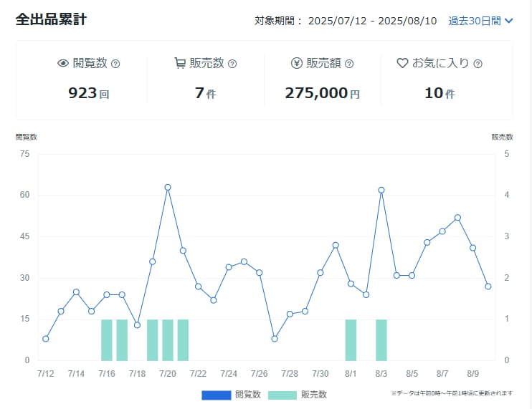Click the 7/27 lowest data point

click(275, 339)
